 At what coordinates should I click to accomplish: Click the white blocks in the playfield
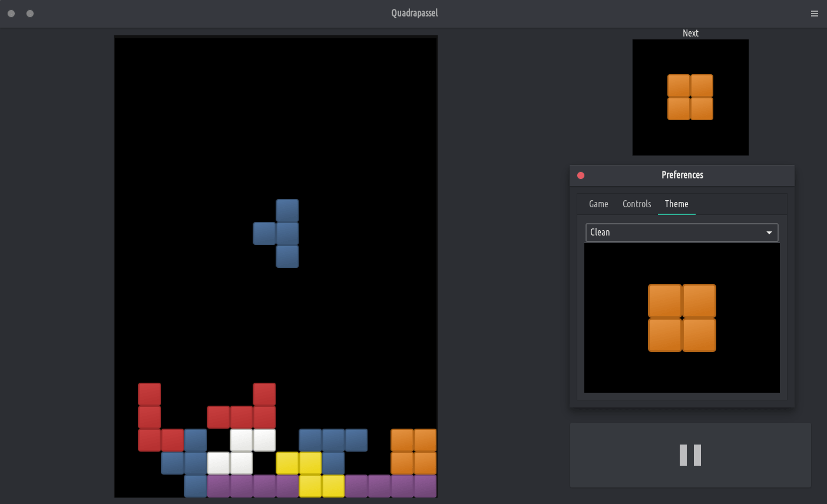242,452
